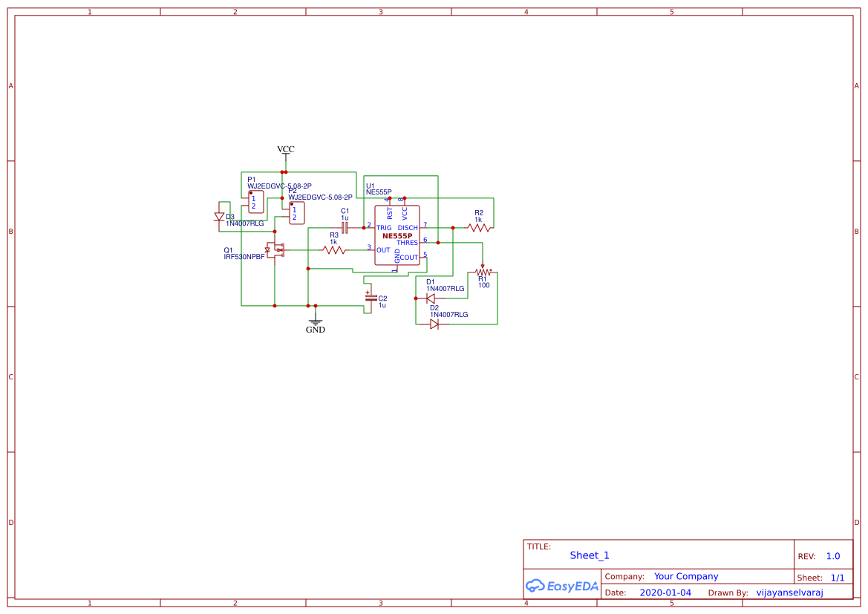Click connector P1 WJ2EDGVC-5.08-2P

coord(255,200)
